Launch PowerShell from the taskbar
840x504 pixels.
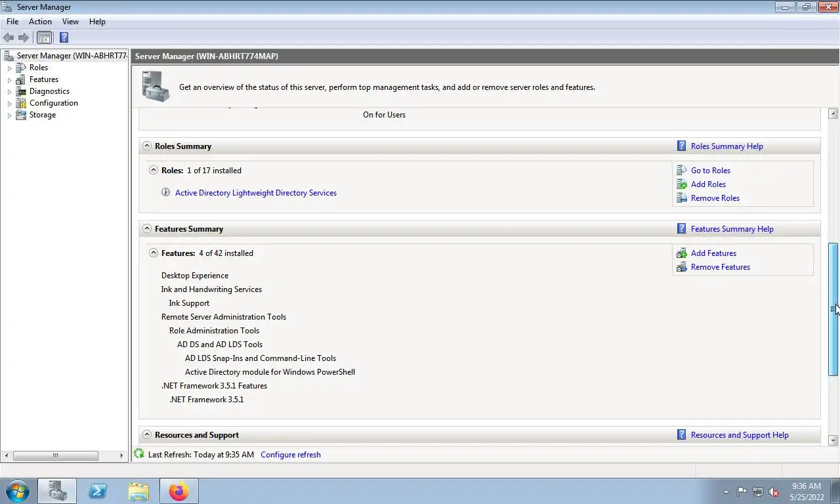(x=98, y=491)
